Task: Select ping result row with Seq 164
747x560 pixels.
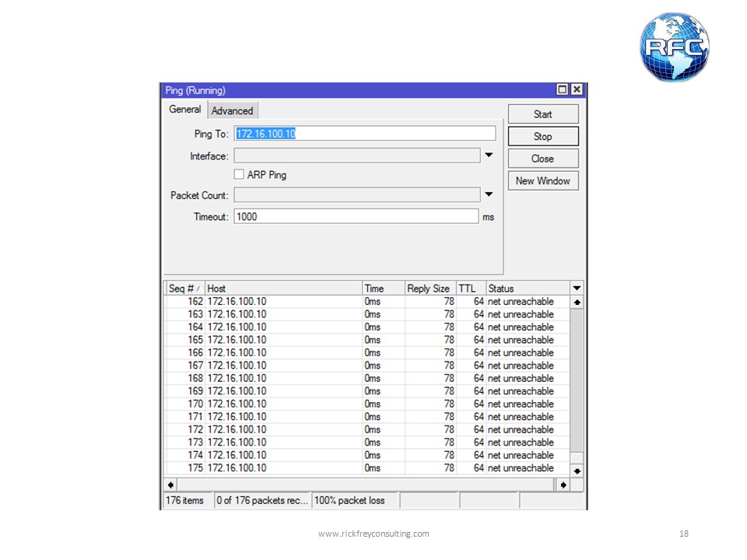Action: pos(366,327)
